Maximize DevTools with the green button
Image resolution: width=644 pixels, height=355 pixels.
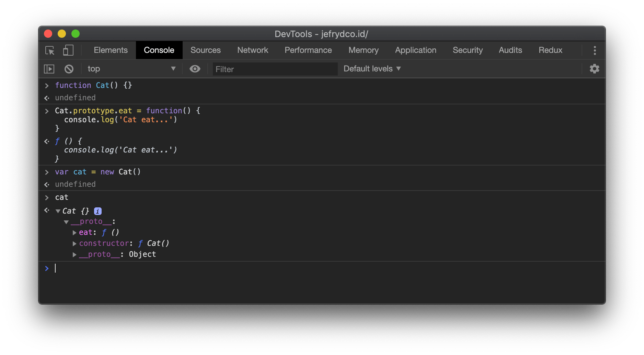(76, 34)
